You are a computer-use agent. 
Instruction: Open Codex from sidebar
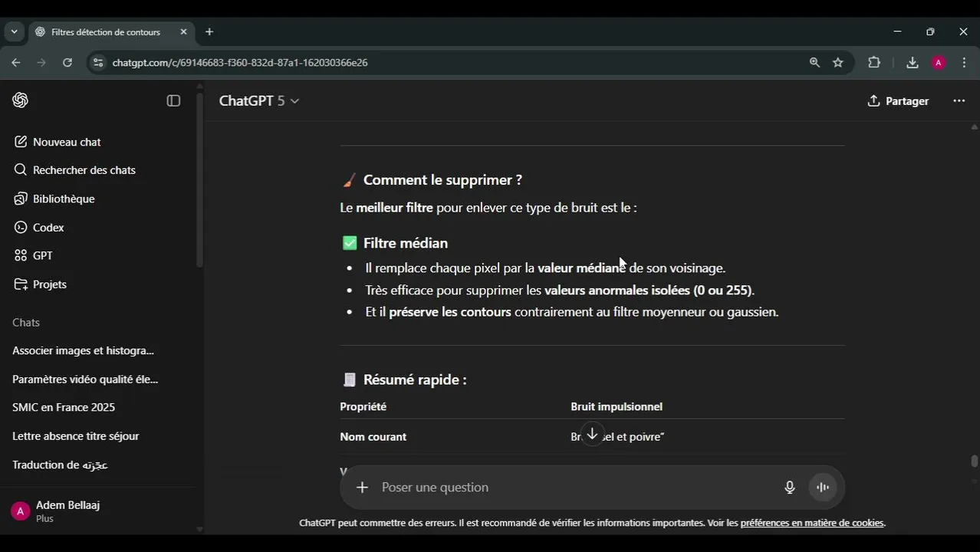tap(39, 228)
